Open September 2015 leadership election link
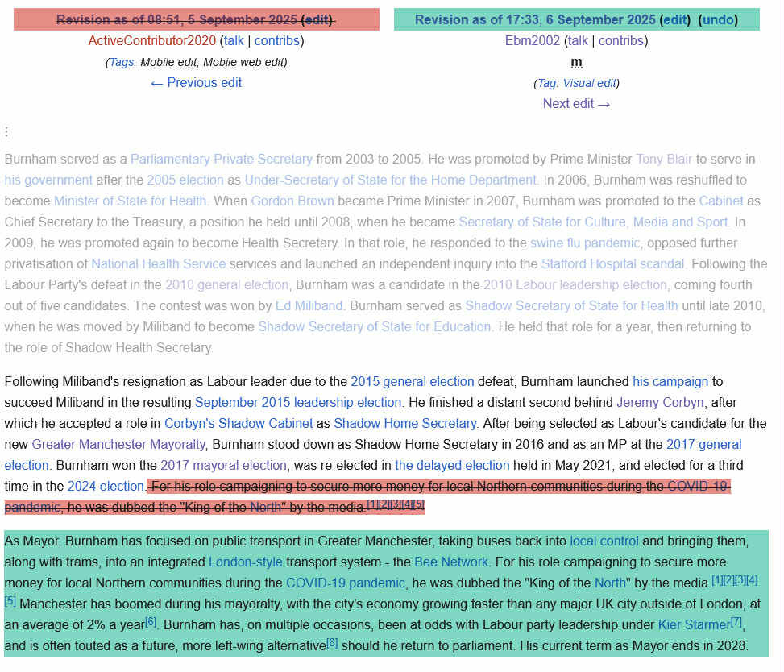The width and height of the screenshot is (784, 672). (x=298, y=403)
